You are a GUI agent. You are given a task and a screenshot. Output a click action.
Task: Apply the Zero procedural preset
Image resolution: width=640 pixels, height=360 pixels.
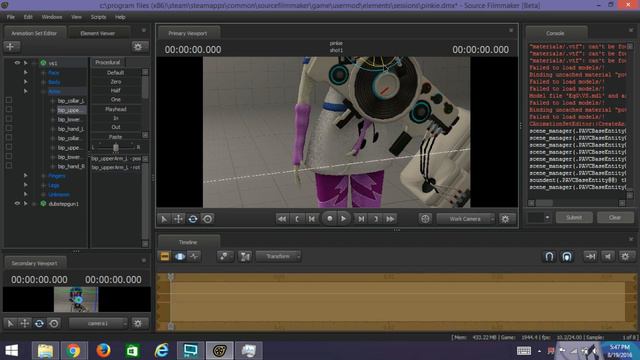pyautogui.click(x=116, y=82)
